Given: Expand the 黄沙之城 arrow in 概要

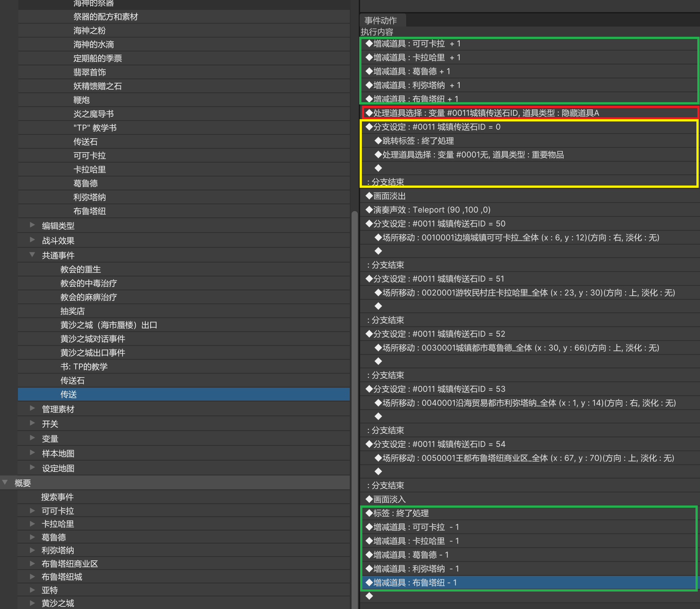Looking at the screenshot, I should coord(32,603).
